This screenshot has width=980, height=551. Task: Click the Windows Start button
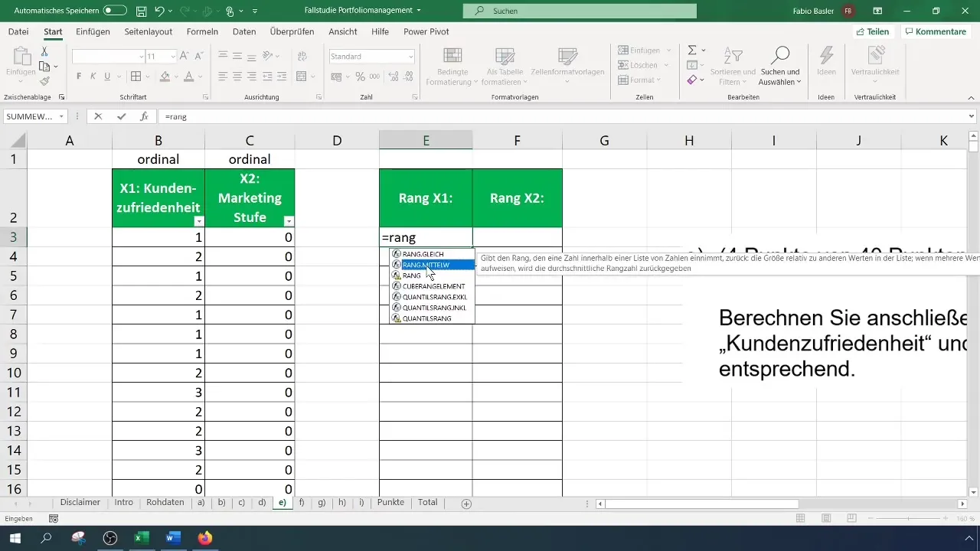click(x=15, y=538)
